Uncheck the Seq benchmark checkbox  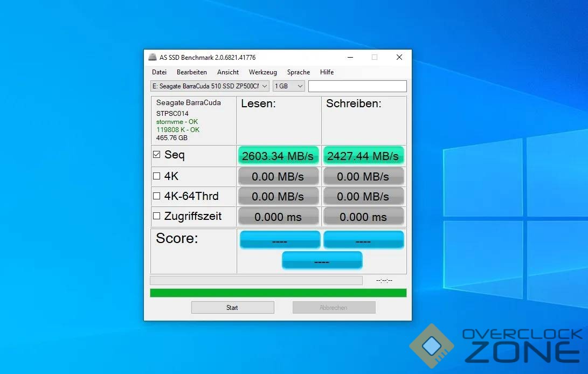tap(157, 155)
